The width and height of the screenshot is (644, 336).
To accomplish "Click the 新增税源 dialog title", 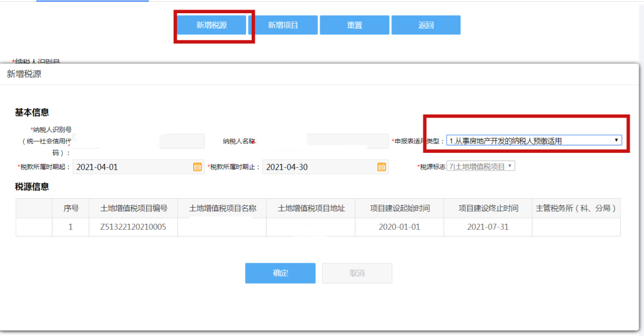I will (24, 74).
